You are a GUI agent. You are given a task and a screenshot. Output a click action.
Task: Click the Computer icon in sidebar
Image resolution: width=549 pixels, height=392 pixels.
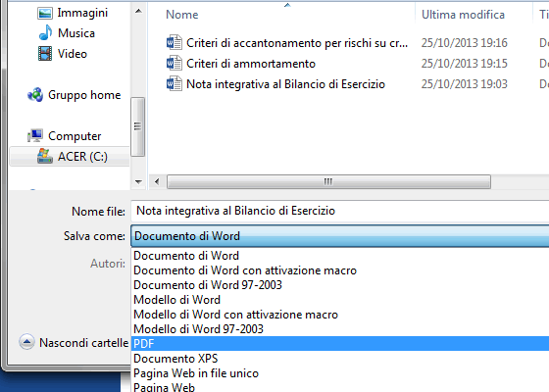[x=35, y=136]
